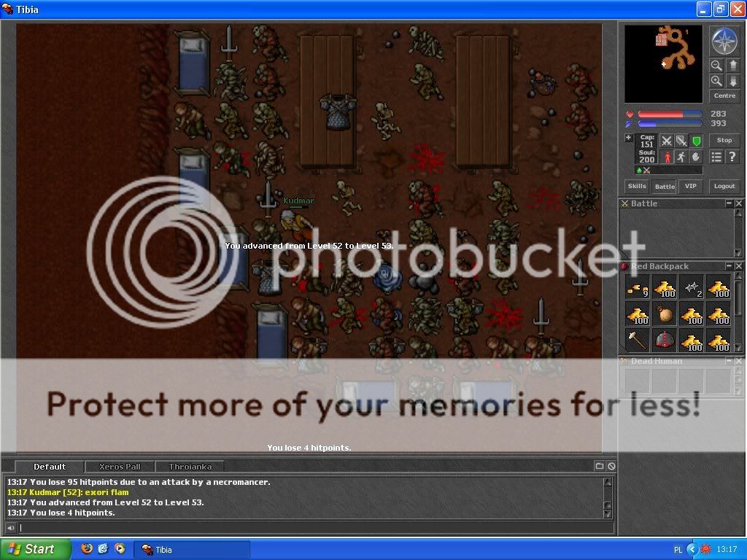
Task: Centre the minimap on your character
Action: (x=724, y=96)
